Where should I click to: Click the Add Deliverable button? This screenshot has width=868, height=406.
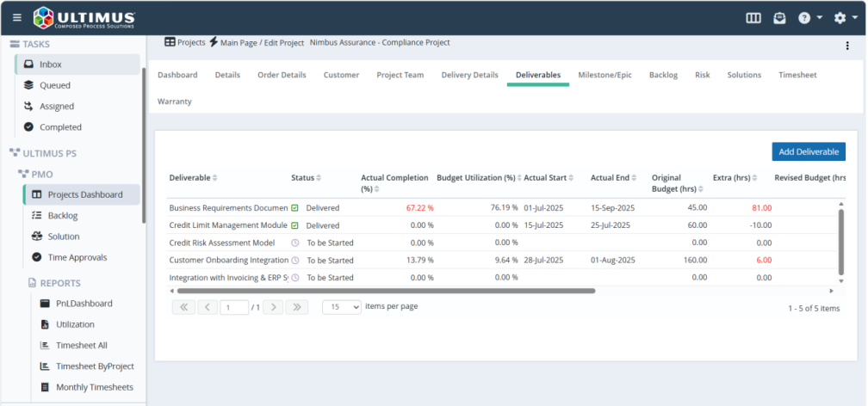(809, 151)
